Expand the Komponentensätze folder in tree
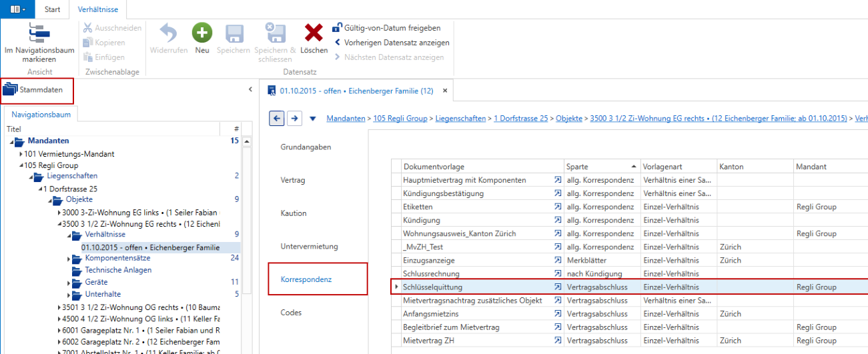868x354 pixels. tap(69, 258)
